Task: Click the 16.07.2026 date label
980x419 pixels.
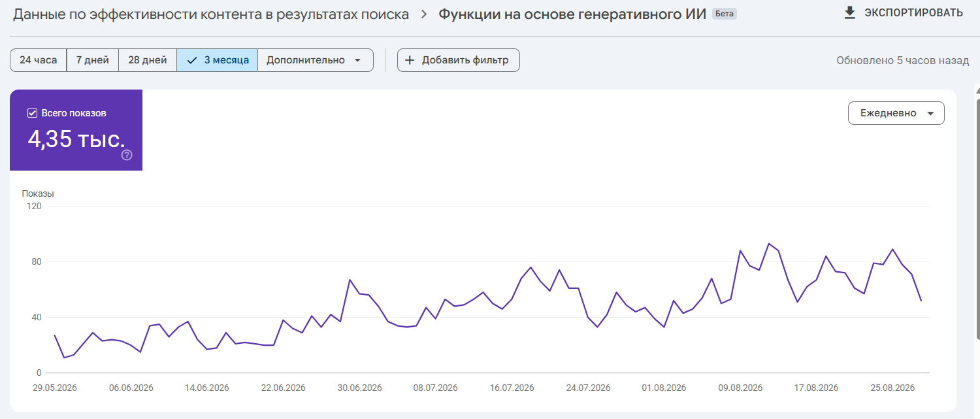Action: (x=512, y=388)
